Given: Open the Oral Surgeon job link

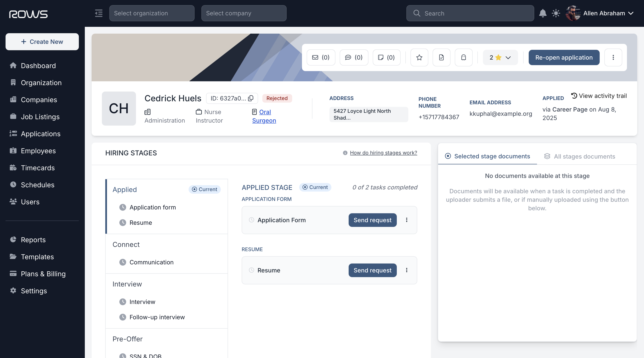Looking at the screenshot, I should 264,116.
